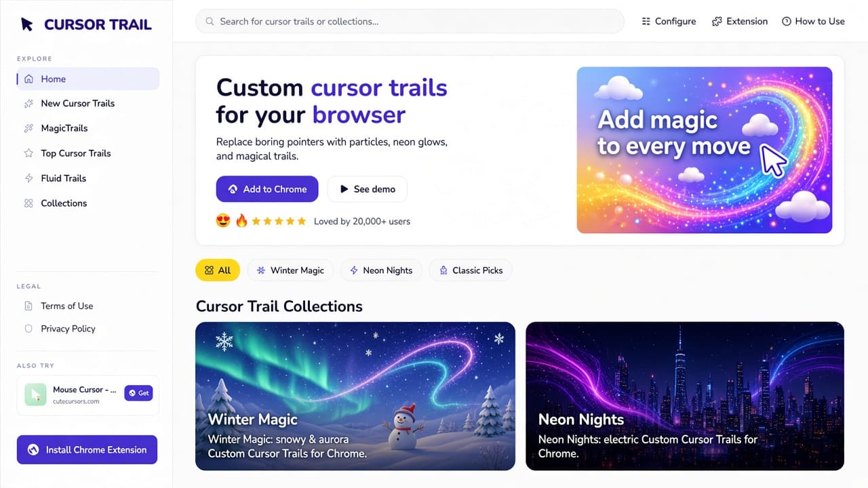
Task: Click the Fluid Trails lightning icon
Action: pos(28,178)
